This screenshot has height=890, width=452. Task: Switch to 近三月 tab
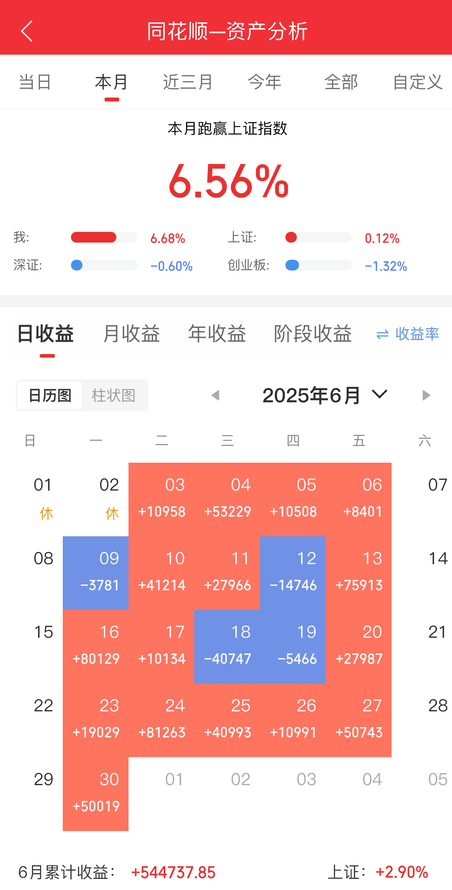tap(187, 82)
